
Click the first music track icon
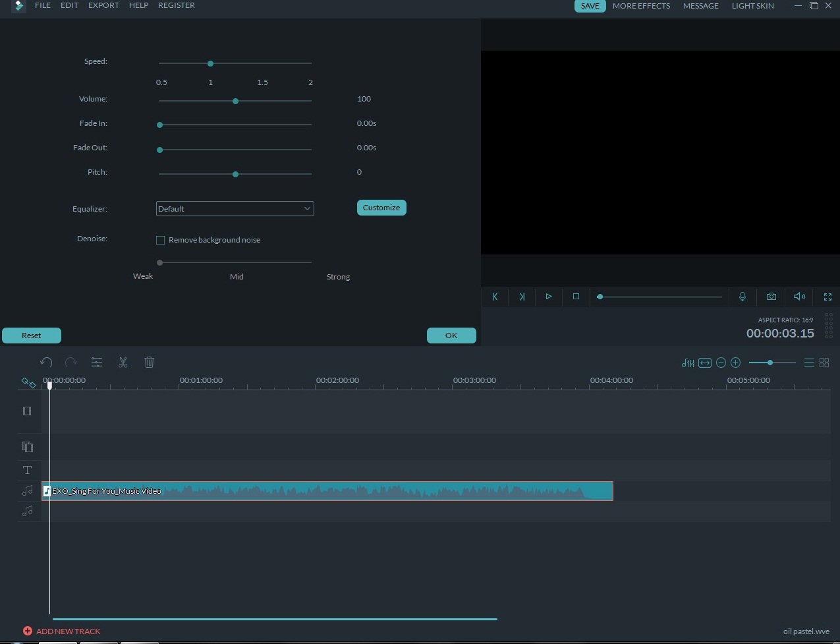(x=27, y=490)
